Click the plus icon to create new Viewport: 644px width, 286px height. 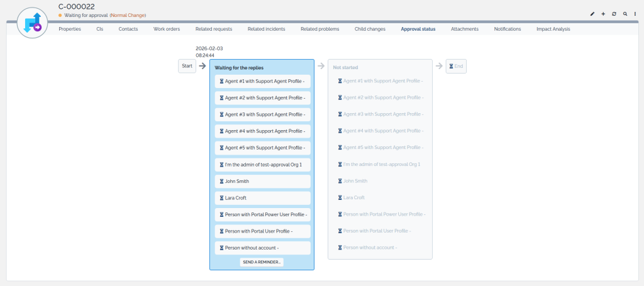pos(603,14)
